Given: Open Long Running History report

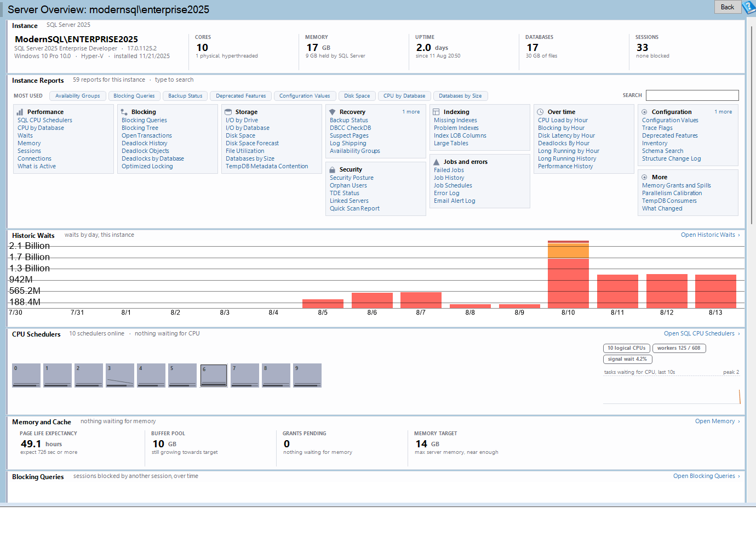Looking at the screenshot, I should click(x=567, y=158).
